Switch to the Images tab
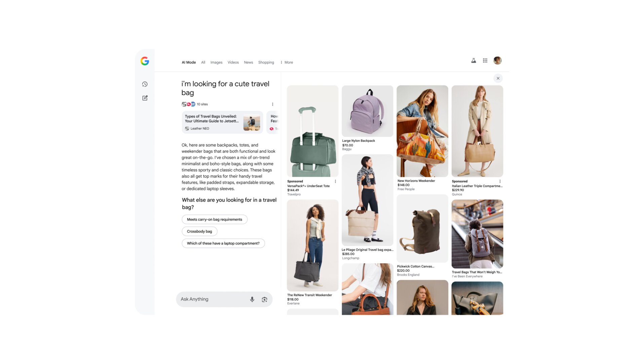Image resolution: width=644 pixels, height=363 pixels. pyautogui.click(x=216, y=62)
